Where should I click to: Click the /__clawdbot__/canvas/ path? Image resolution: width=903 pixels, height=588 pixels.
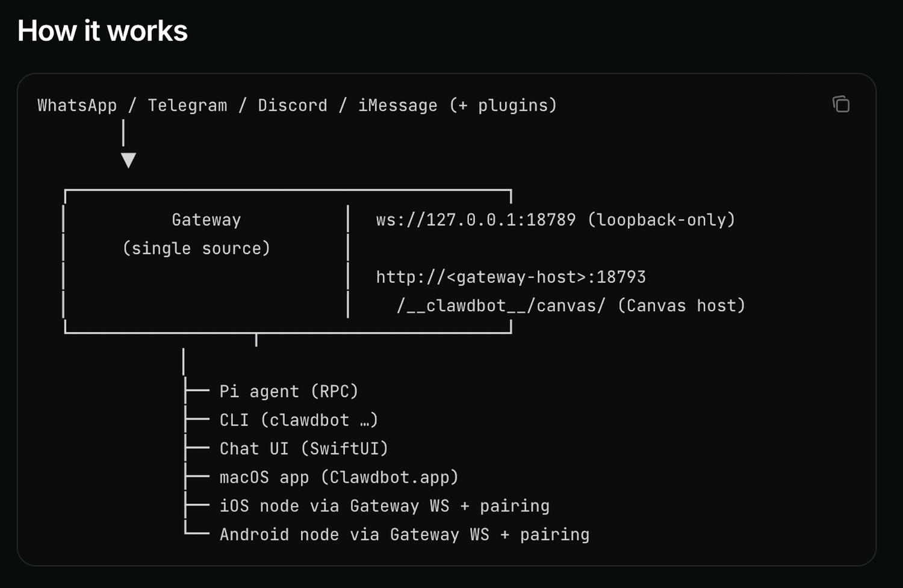(501, 306)
